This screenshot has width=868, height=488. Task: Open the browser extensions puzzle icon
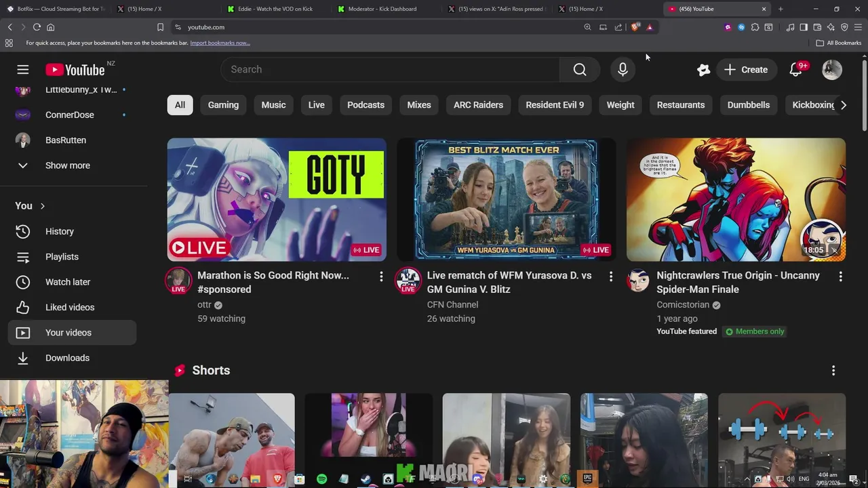755,27
